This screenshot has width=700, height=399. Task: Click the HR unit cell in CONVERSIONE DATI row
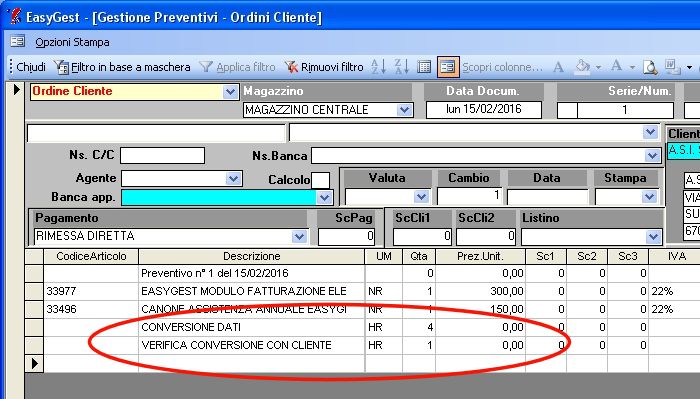click(383, 327)
